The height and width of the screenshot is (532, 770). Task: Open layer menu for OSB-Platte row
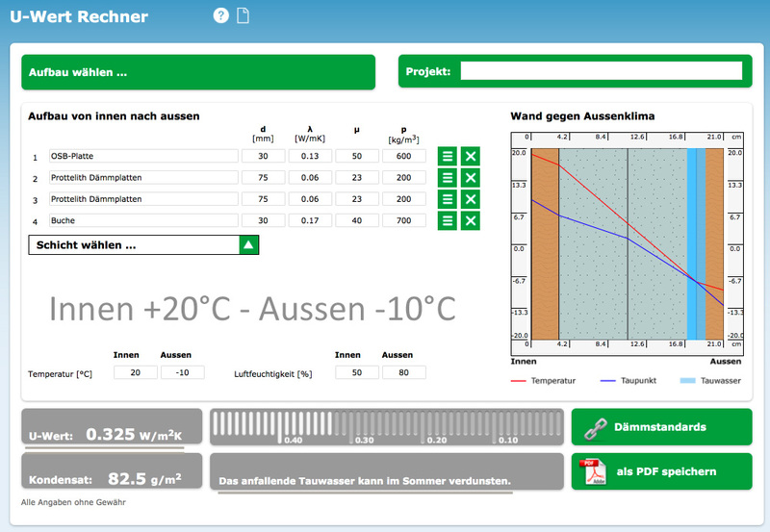click(448, 156)
